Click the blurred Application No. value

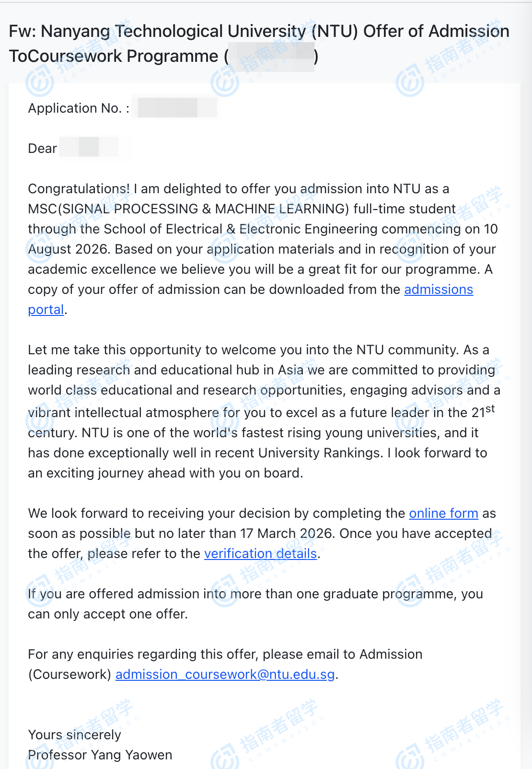coord(175,108)
